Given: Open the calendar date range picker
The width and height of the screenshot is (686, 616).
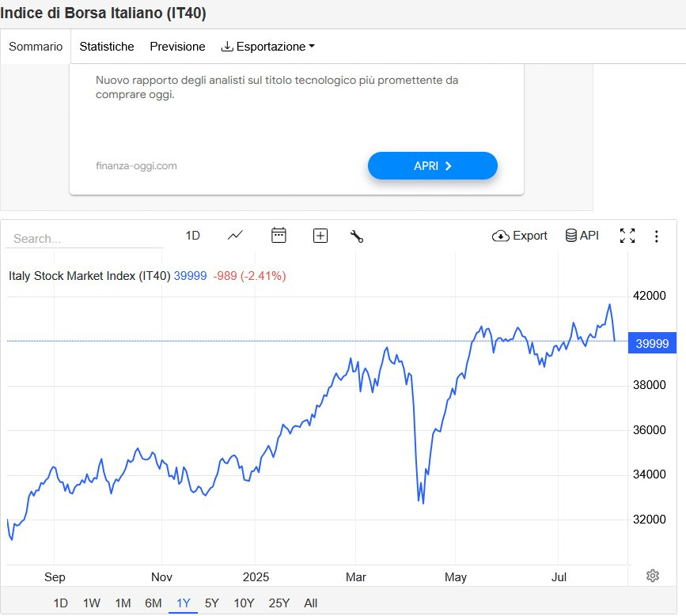Looking at the screenshot, I should [279, 236].
